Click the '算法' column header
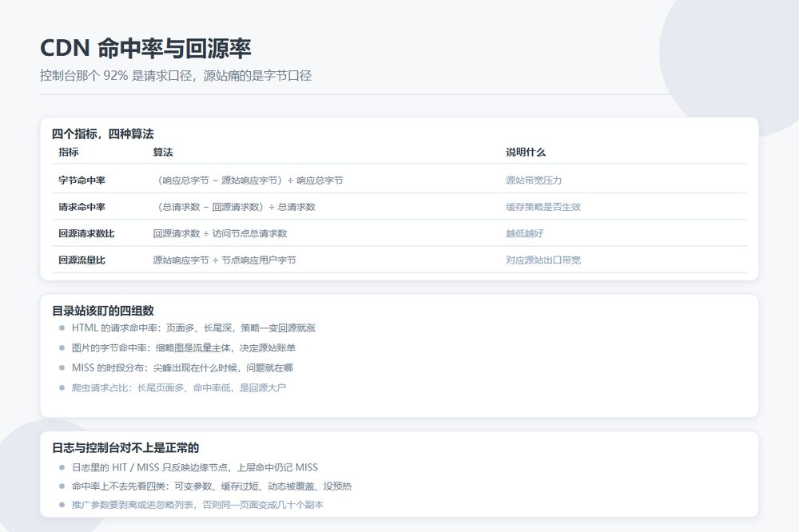This screenshot has height=532, width=799. point(163,152)
